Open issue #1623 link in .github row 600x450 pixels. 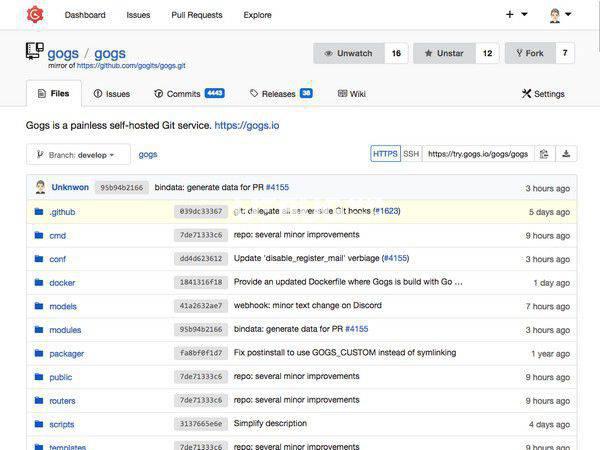coord(387,211)
